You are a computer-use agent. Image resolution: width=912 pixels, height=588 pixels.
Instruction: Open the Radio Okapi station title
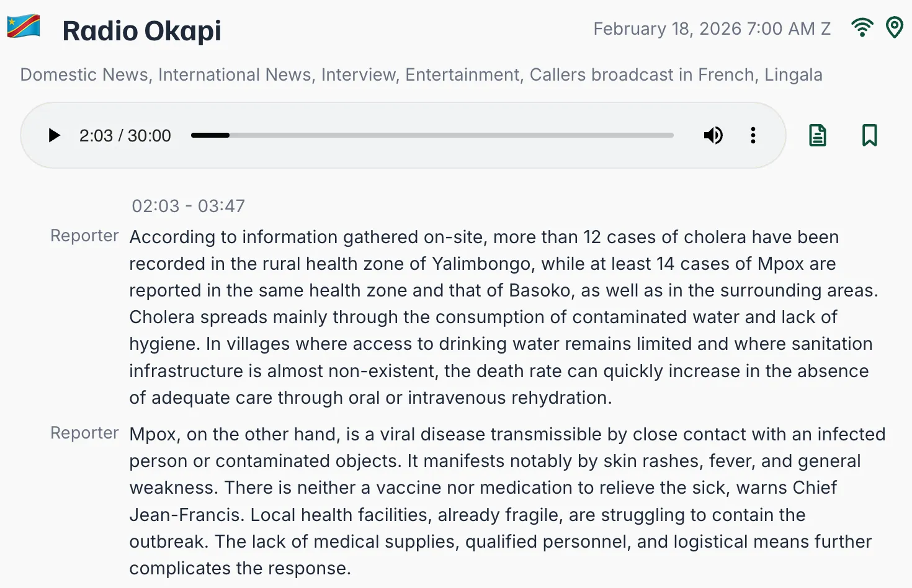141,30
